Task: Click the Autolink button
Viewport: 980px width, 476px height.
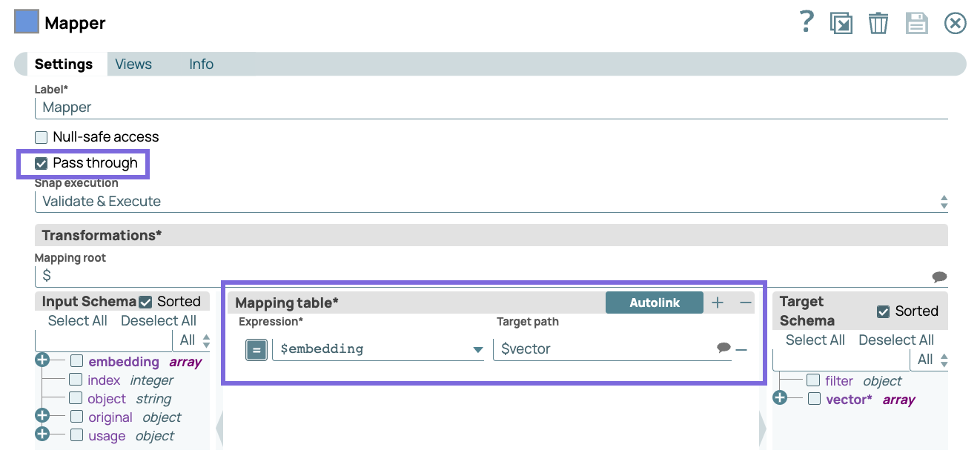Action: pos(654,303)
